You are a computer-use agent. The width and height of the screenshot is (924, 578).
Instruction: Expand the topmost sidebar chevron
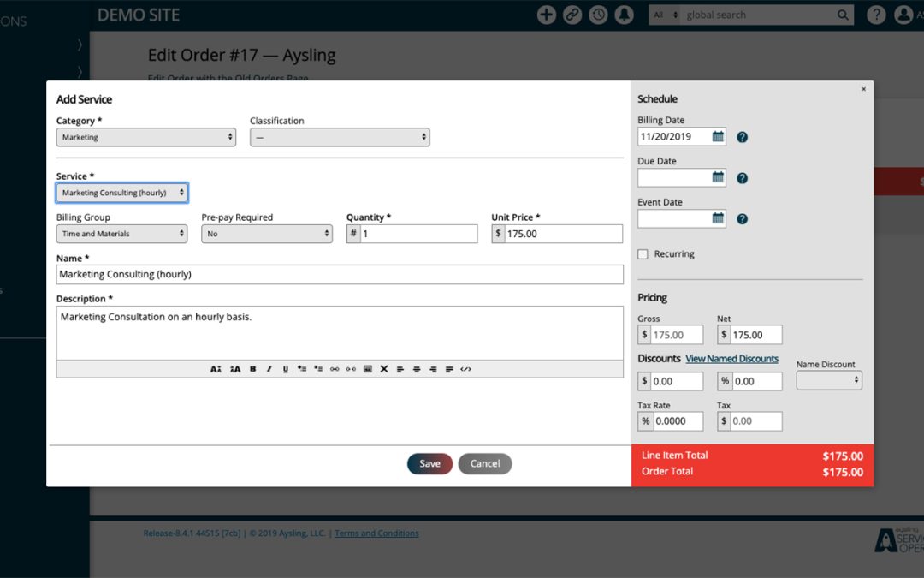pos(80,45)
